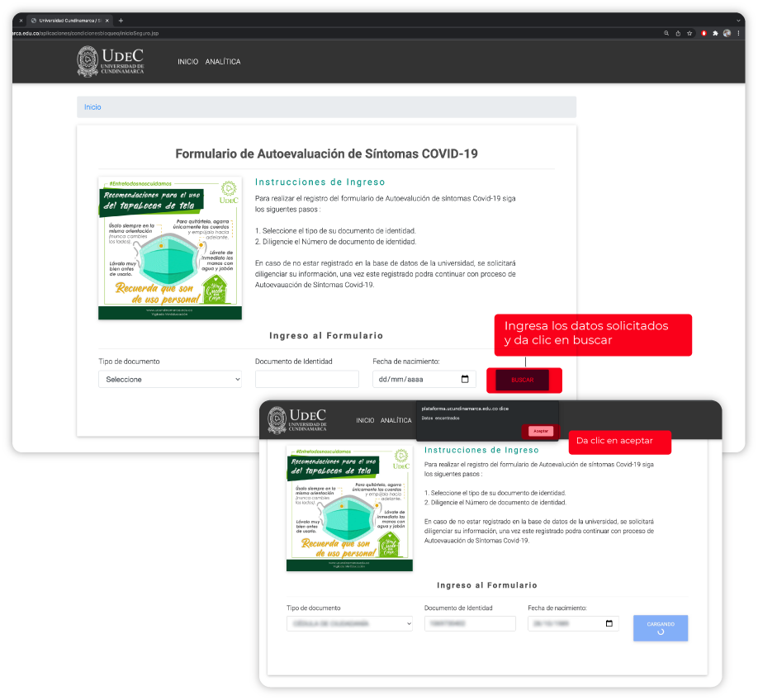This screenshot has width=758, height=700.
Task: Click the UdeC logo on the page showing CARGANDO
Action: coord(297,420)
